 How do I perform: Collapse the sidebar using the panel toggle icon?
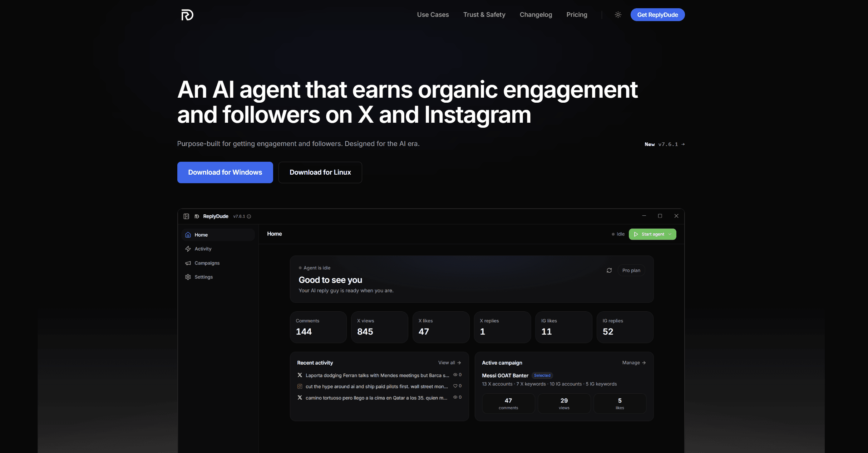pos(186,216)
